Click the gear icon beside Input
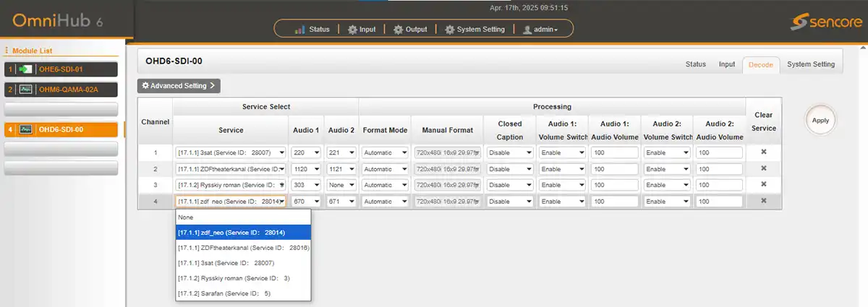Screen dimensions: 868x307 pos(352,30)
